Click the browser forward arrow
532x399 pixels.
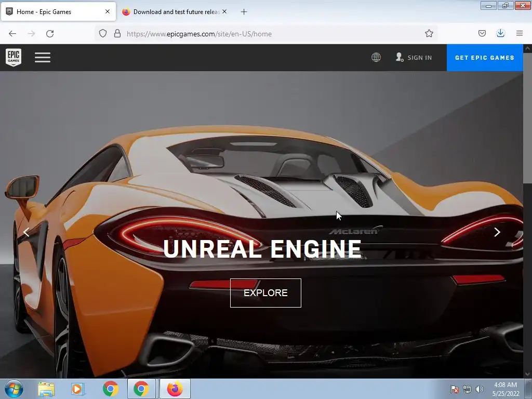pyautogui.click(x=31, y=34)
